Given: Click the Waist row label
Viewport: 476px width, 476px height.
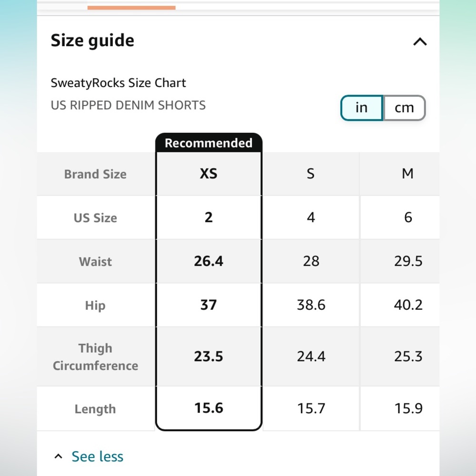Looking at the screenshot, I should tap(95, 261).
